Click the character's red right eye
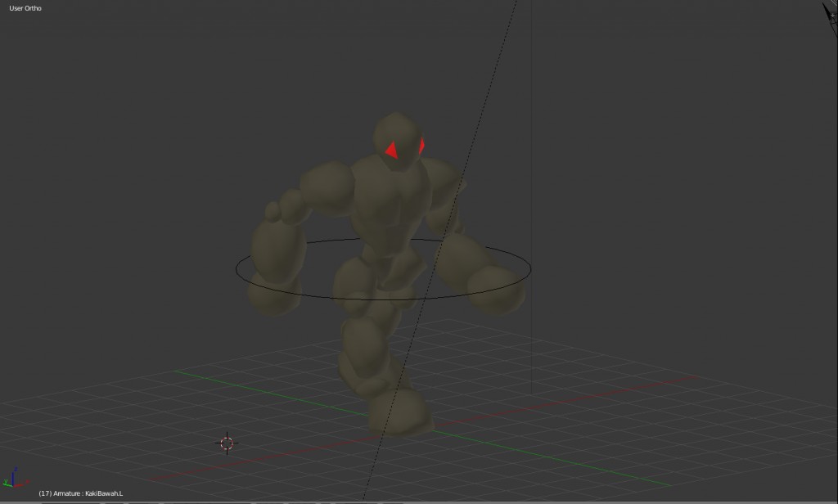This screenshot has height=504, width=838. pyautogui.click(x=391, y=150)
